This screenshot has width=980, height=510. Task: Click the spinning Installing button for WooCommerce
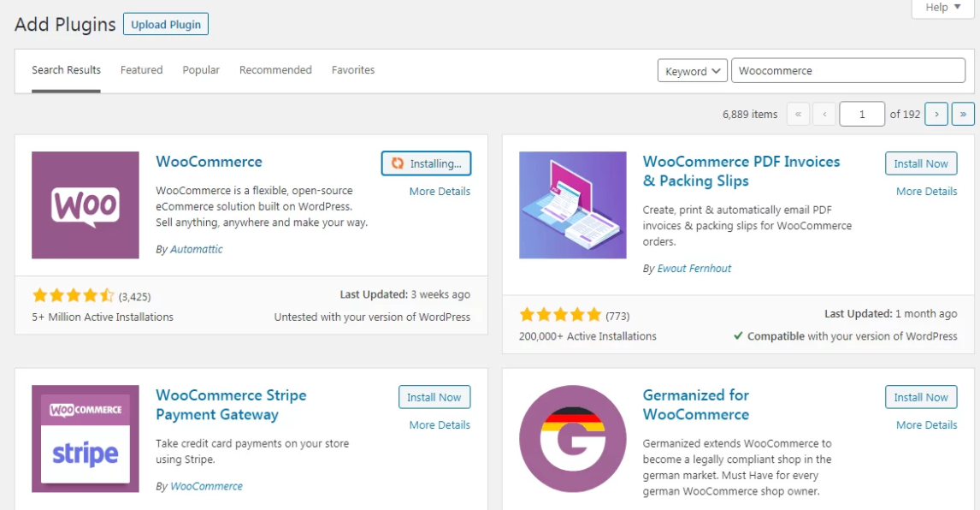(x=426, y=163)
